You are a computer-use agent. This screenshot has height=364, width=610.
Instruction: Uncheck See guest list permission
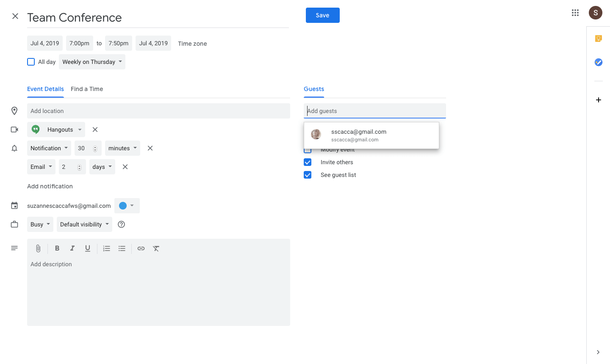(308, 175)
